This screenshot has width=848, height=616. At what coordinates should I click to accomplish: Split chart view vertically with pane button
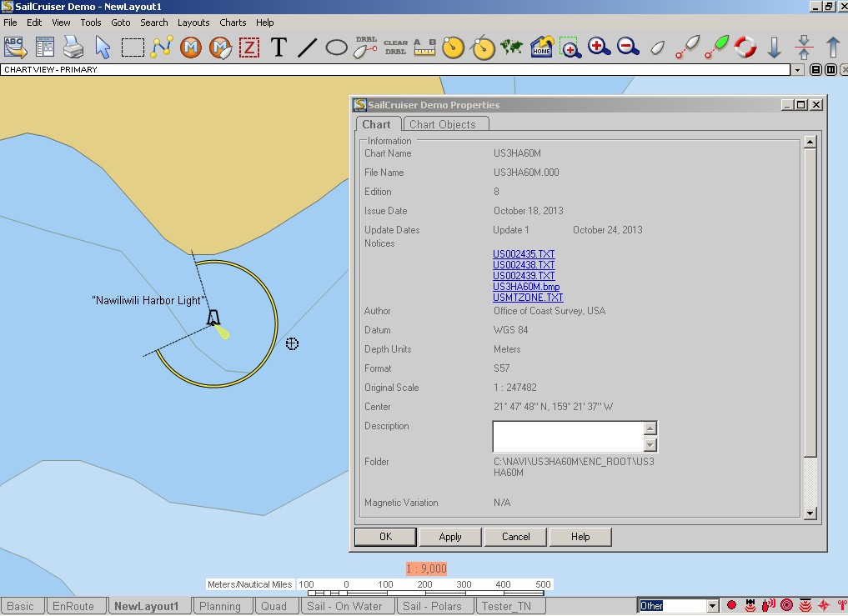pyautogui.click(x=831, y=70)
